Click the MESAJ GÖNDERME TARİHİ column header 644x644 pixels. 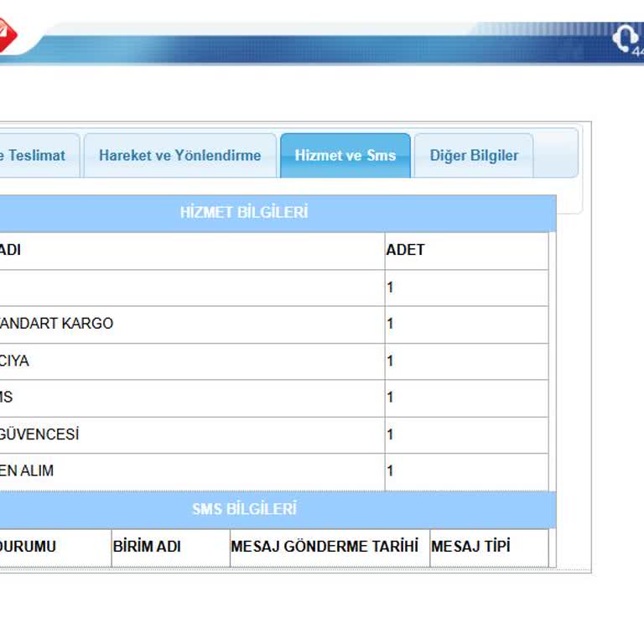(x=325, y=546)
